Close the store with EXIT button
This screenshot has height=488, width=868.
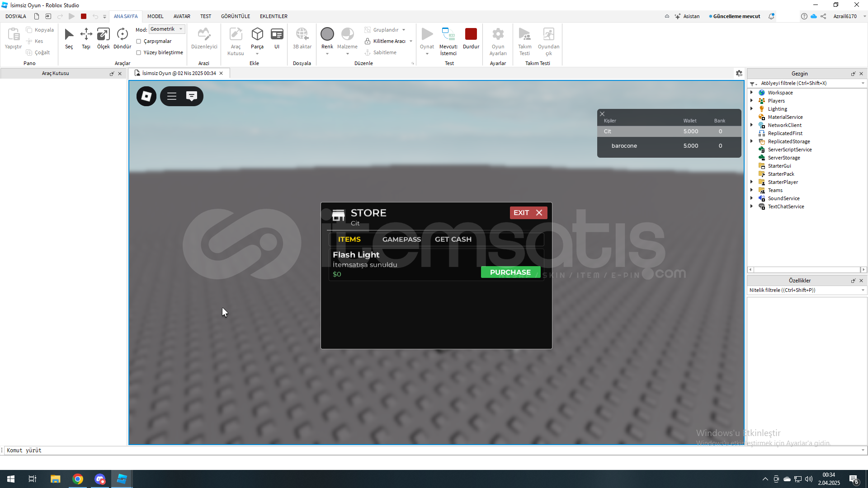(528, 213)
